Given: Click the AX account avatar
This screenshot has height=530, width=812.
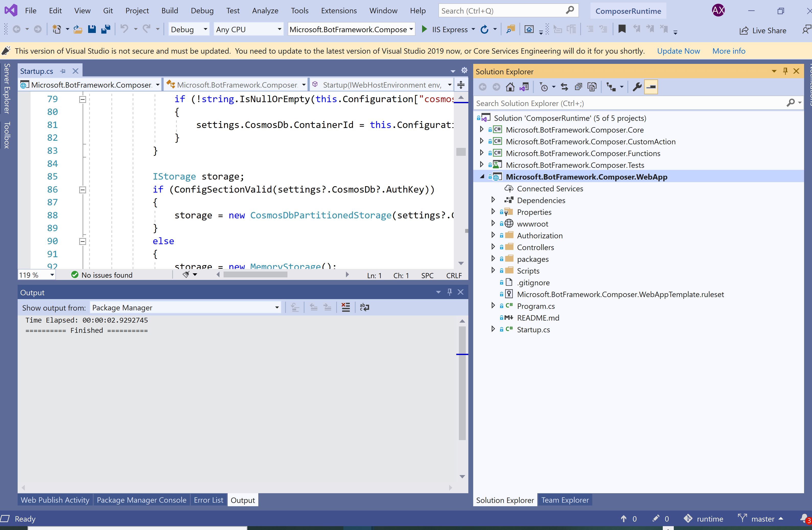Looking at the screenshot, I should [x=718, y=10].
